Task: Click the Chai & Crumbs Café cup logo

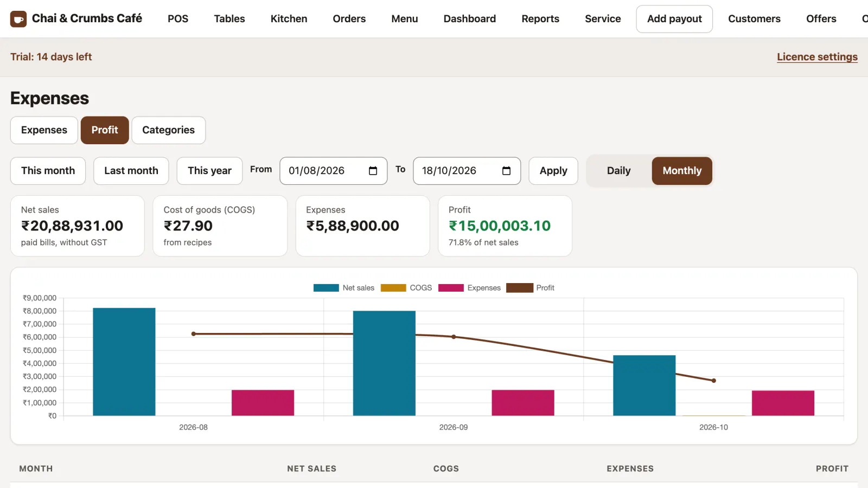Action: click(x=18, y=19)
